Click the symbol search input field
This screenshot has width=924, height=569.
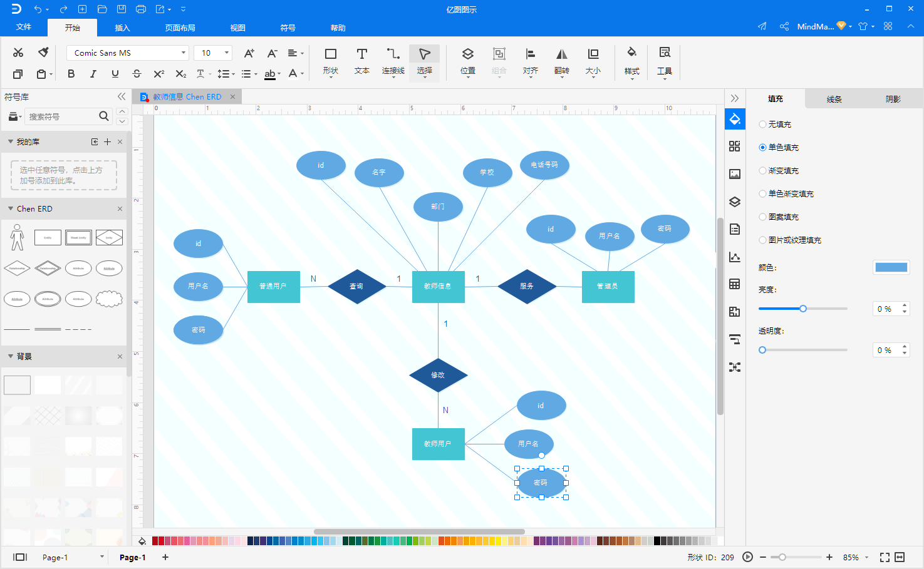[x=61, y=116]
